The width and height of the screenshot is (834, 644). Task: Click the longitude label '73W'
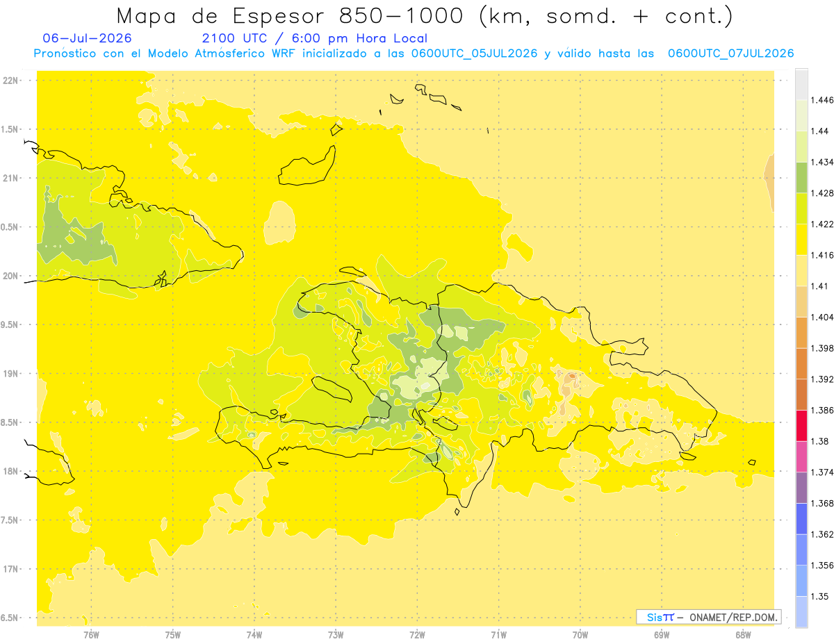pyautogui.click(x=336, y=634)
